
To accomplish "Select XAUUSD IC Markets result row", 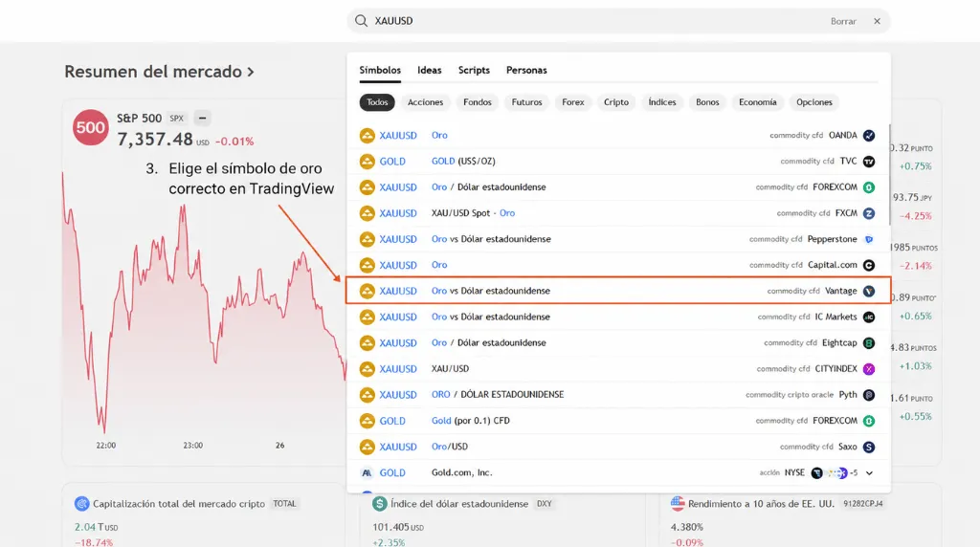I will pos(617,317).
